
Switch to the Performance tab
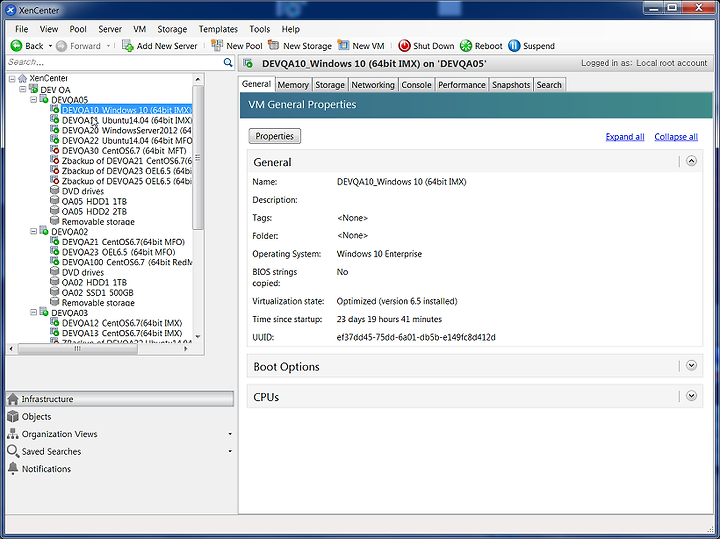click(461, 85)
